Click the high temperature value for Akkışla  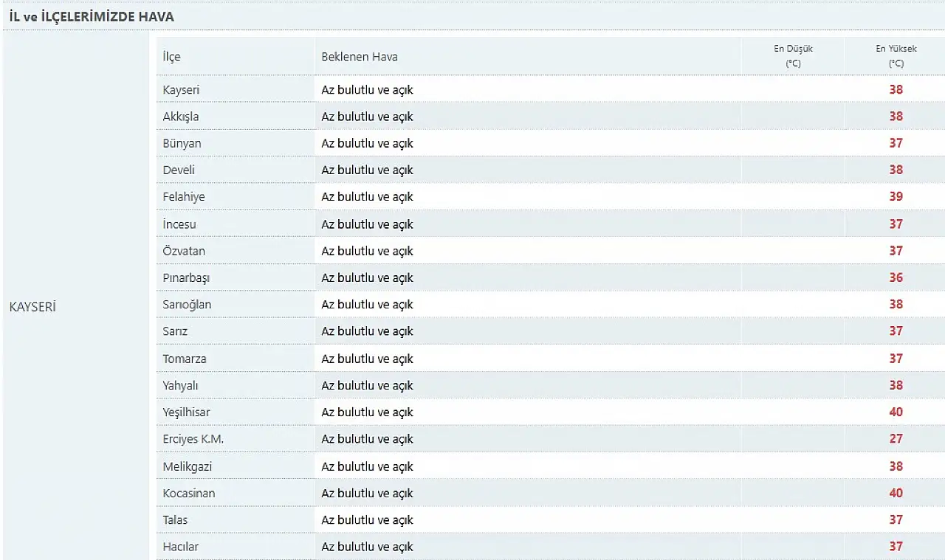(x=896, y=116)
